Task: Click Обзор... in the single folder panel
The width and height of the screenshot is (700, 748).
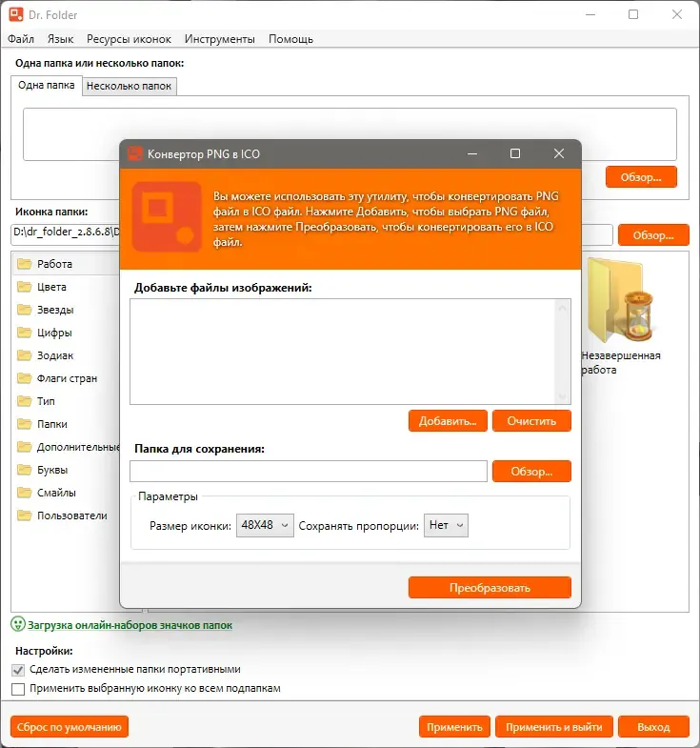Action: coord(641,177)
